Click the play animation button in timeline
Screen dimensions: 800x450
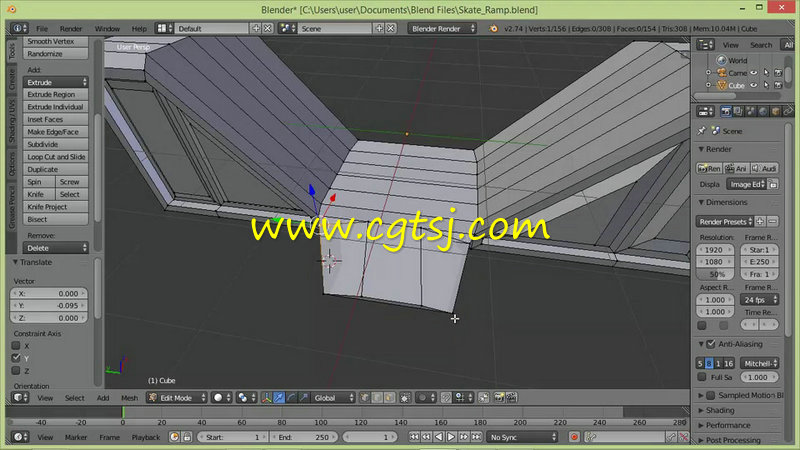[x=451, y=437]
